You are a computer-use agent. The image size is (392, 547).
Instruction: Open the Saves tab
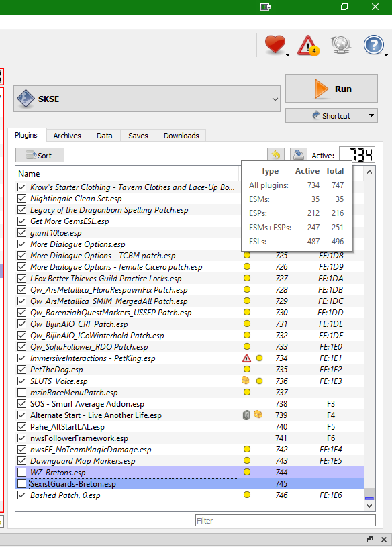(138, 136)
